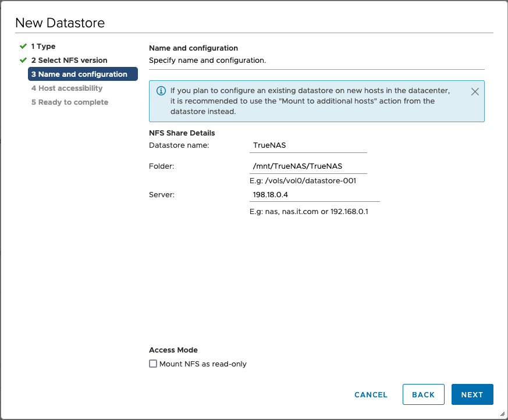Click the Server example hint text

tap(308, 212)
